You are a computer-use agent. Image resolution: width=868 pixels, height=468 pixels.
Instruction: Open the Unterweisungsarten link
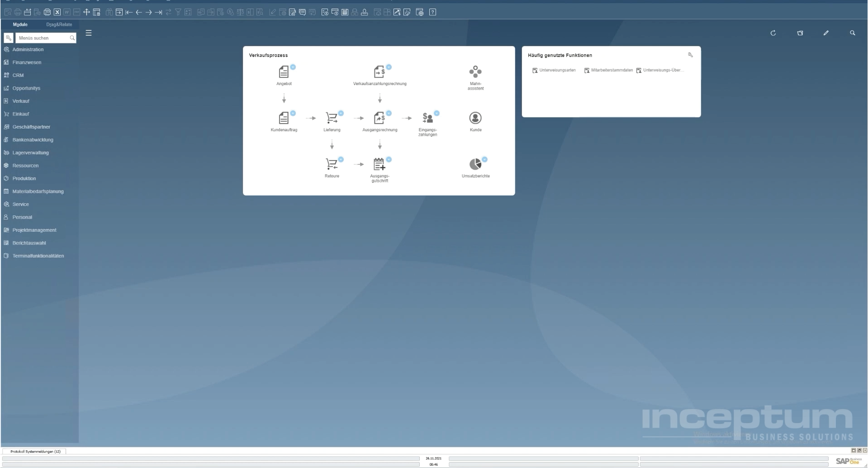pyautogui.click(x=554, y=70)
